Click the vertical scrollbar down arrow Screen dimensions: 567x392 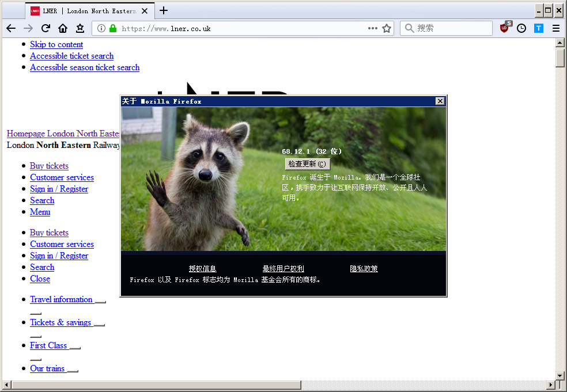tap(560, 376)
